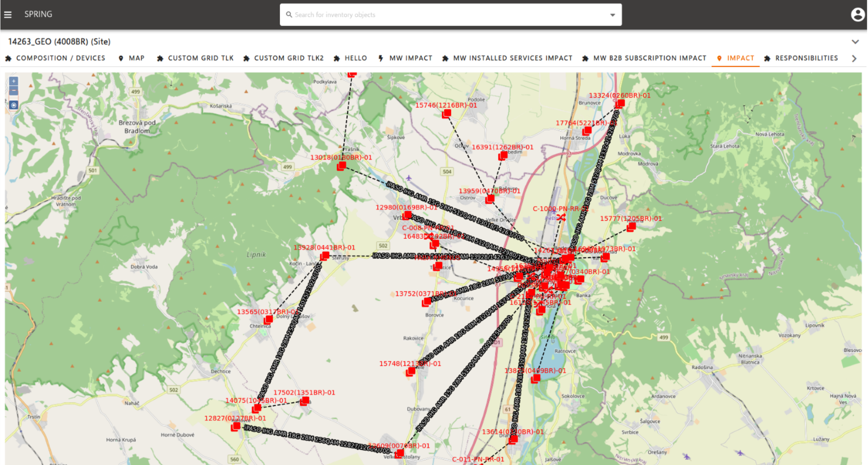Image resolution: width=868 pixels, height=465 pixels.
Task: Click the C-1000-PN-RR-01 cross marker
Action: (x=562, y=217)
